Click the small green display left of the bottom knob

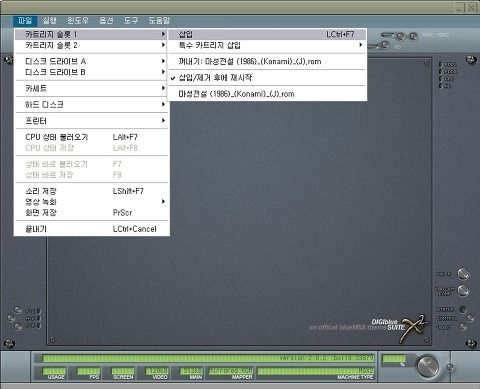pyautogui.click(x=394, y=359)
